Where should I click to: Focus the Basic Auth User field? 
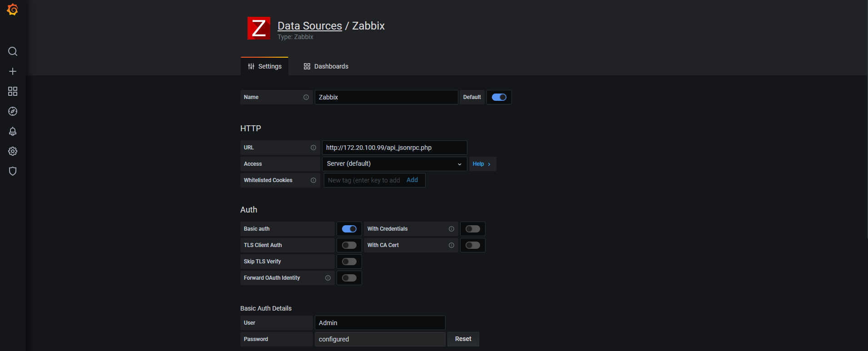pyautogui.click(x=380, y=323)
